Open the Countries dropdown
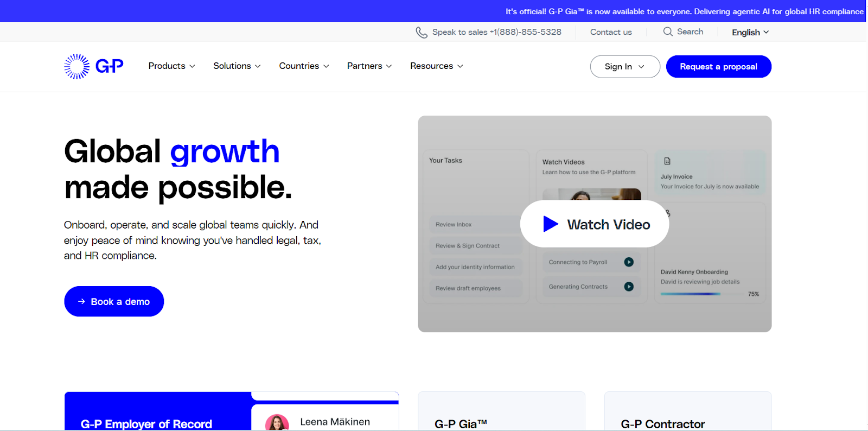This screenshot has width=868, height=431. [304, 66]
